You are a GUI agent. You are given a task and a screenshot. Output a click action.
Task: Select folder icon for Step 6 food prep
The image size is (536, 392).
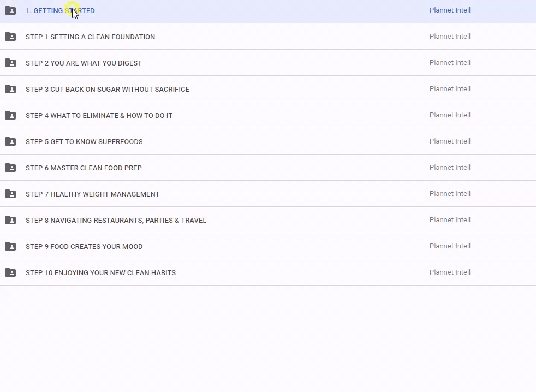10,168
